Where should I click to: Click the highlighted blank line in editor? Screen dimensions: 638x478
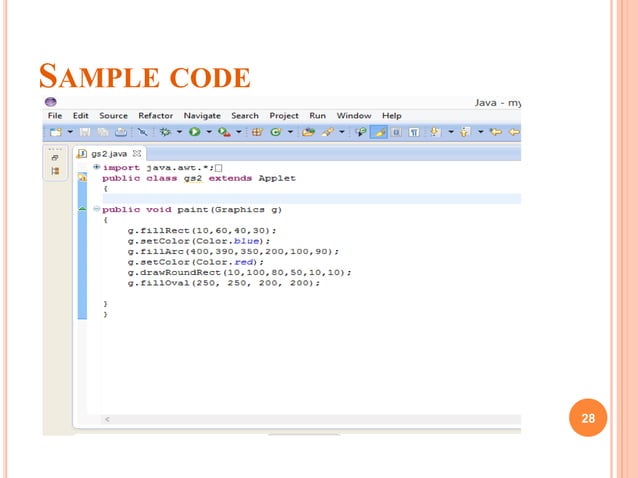pos(311,199)
